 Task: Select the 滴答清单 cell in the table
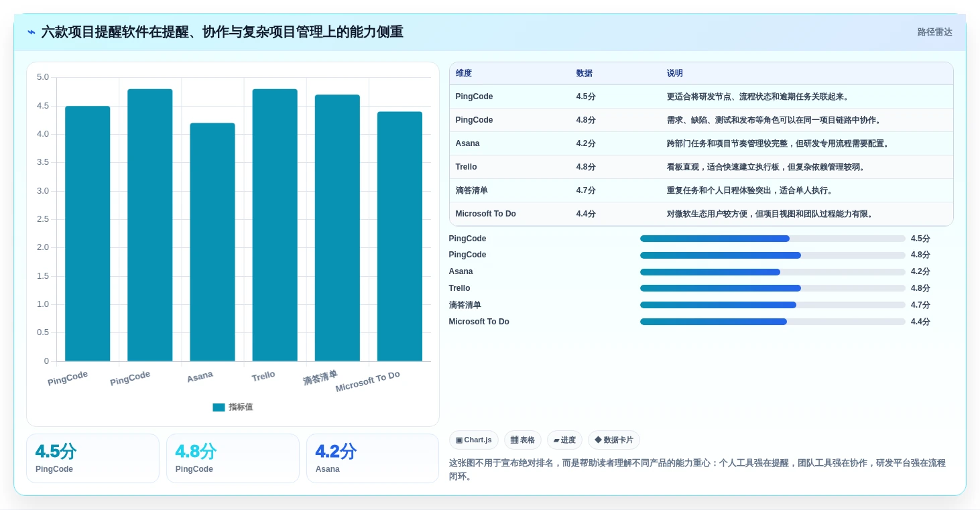point(472,190)
